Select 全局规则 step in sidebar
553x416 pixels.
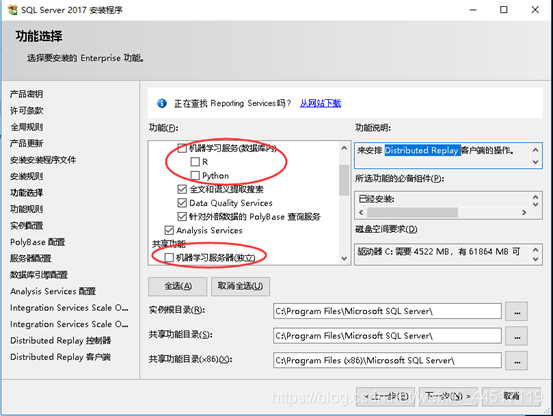point(27,127)
